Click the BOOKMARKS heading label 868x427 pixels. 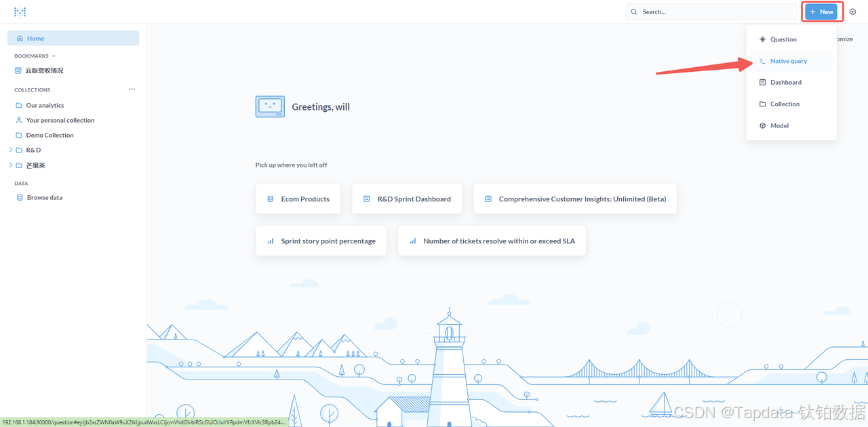tap(31, 56)
